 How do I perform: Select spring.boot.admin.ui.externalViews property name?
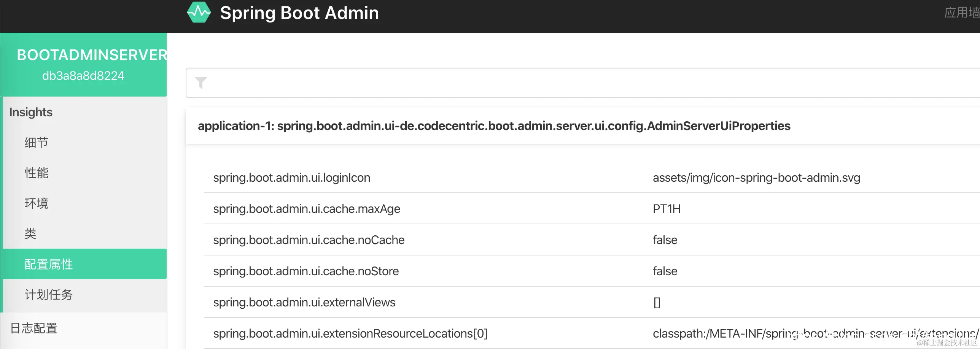pyautogui.click(x=304, y=302)
